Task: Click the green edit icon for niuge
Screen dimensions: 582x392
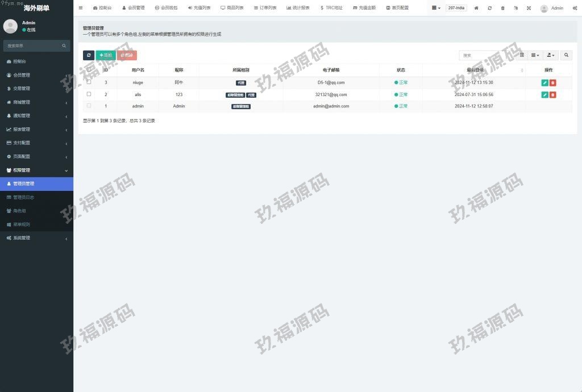Action: [x=544, y=82]
